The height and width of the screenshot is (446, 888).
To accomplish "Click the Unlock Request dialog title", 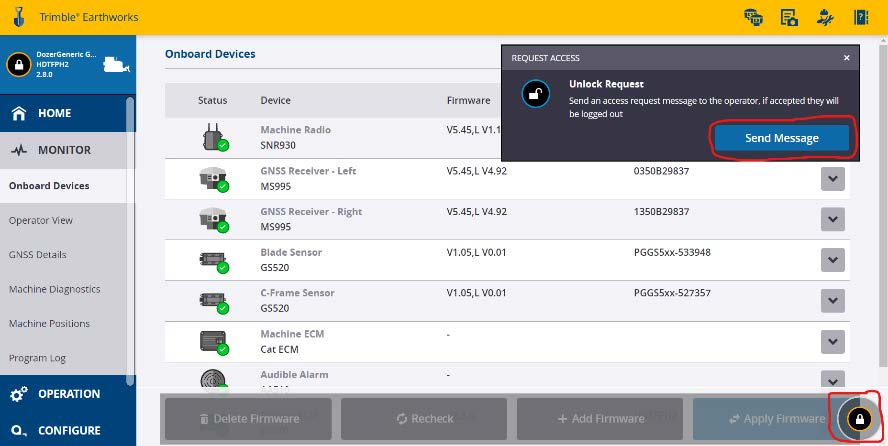I will tap(607, 84).
